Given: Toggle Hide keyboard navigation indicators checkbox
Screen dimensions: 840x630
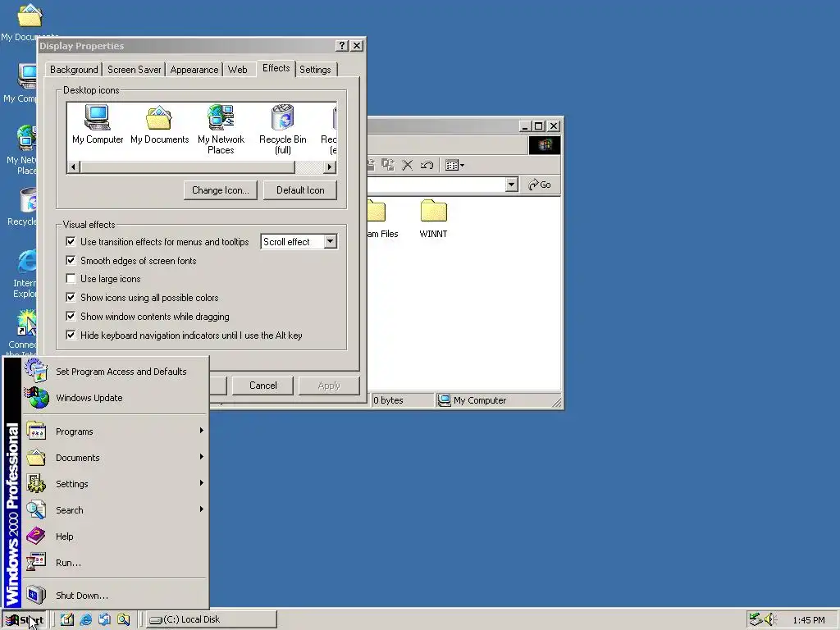Looking at the screenshot, I should [71, 335].
